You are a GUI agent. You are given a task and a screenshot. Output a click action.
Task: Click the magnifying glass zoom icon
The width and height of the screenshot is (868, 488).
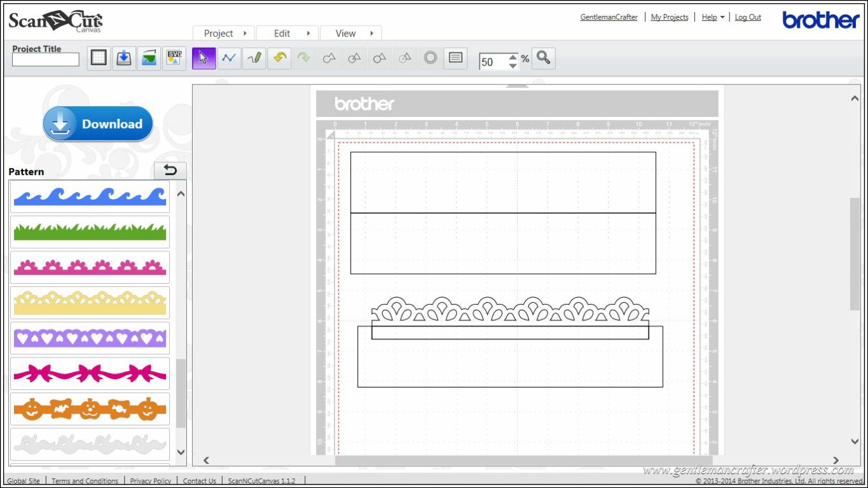[543, 58]
